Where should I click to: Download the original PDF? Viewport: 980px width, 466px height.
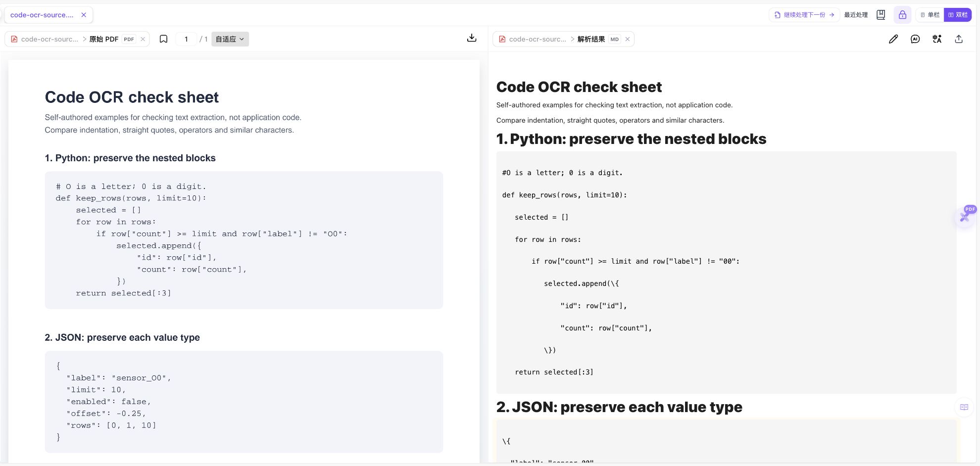472,38
